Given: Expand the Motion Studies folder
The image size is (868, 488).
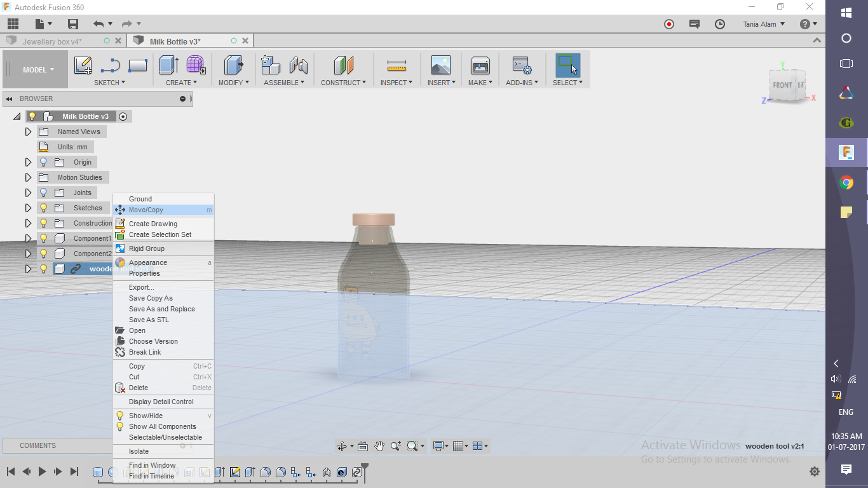Looking at the screenshot, I should [28, 177].
